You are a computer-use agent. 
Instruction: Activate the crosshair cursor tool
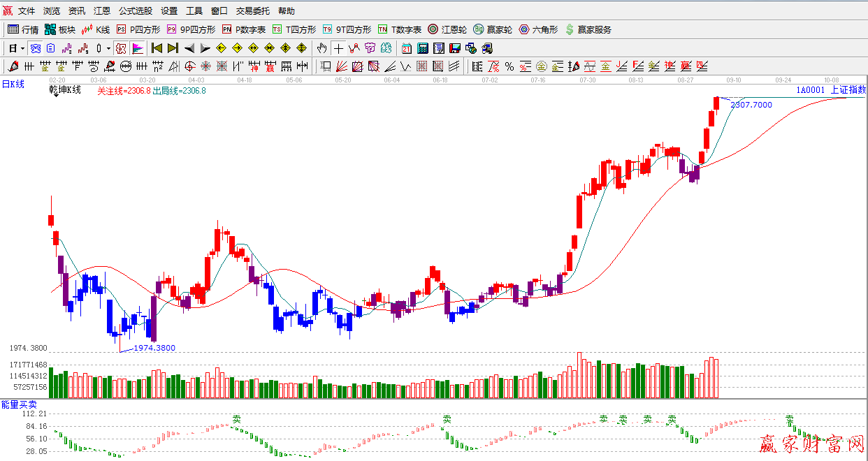tap(339, 48)
